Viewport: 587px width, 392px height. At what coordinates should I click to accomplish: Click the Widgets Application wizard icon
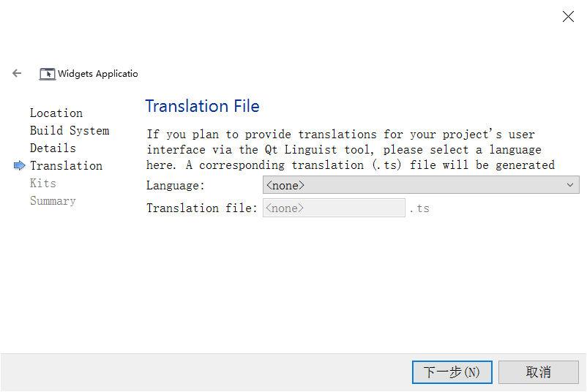click(48, 74)
